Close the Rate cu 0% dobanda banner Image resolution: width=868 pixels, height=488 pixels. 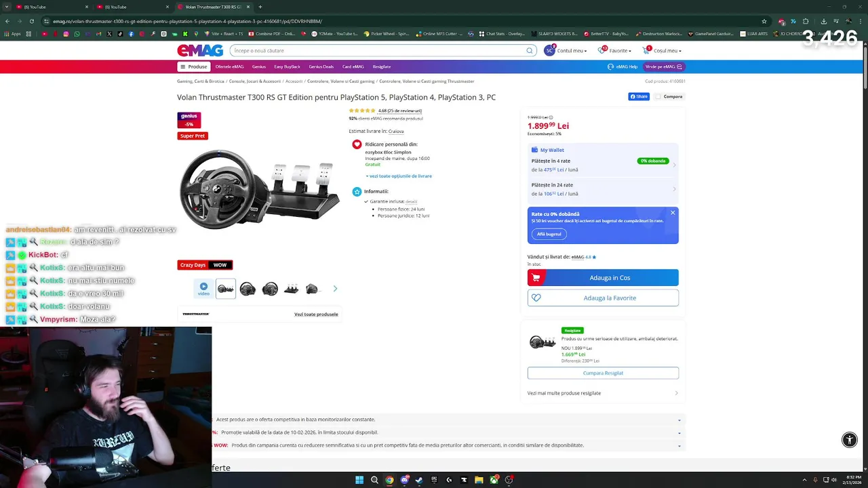tap(673, 213)
